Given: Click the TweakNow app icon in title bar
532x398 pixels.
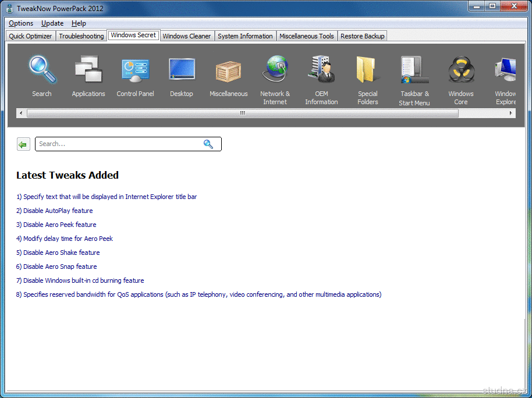Looking at the screenshot, I should tap(9, 8).
